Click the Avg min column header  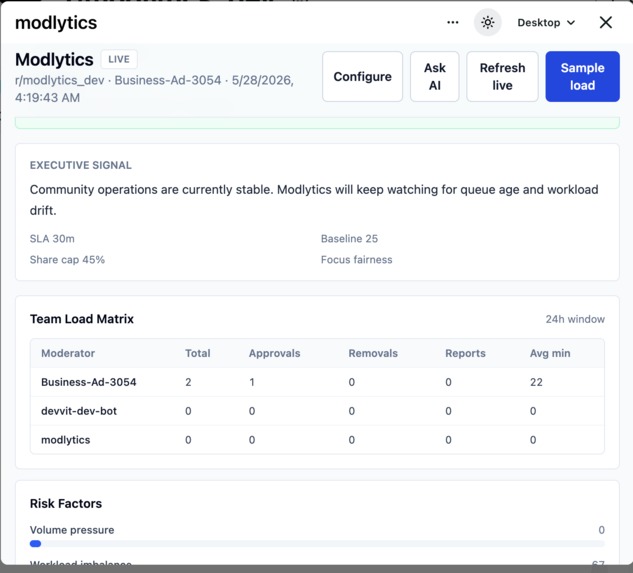tap(550, 353)
